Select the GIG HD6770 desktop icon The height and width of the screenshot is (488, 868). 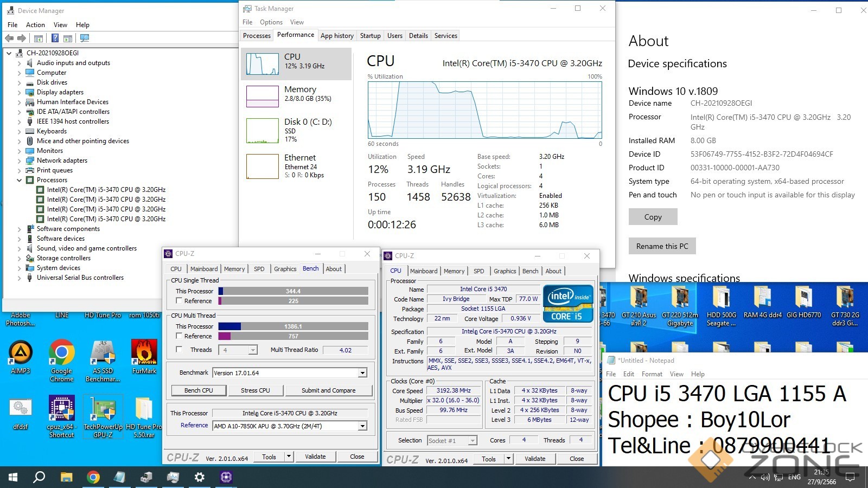(x=804, y=303)
